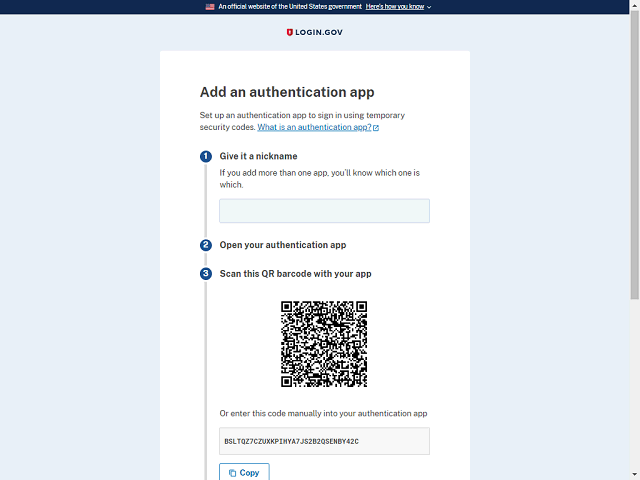The image size is (640, 480).
Task: Click the QR barcode image
Action: 324,344
